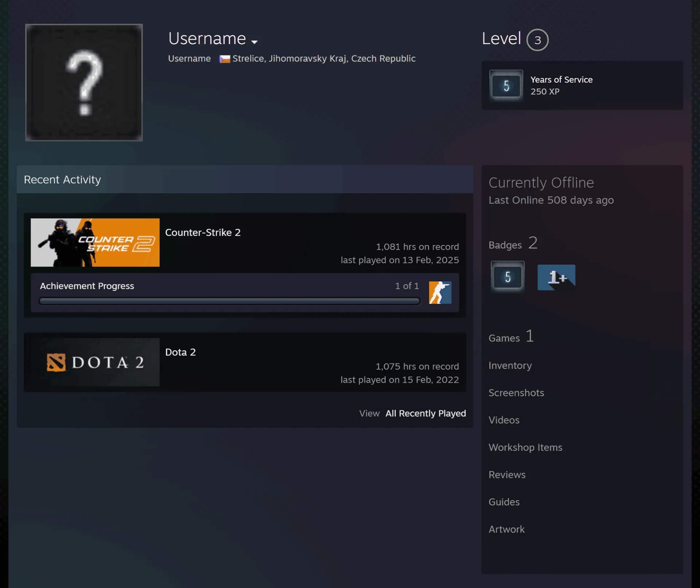Click the 'Last Online 508 days ago' text
Viewport: 700px width, 588px height.
[551, 200]
